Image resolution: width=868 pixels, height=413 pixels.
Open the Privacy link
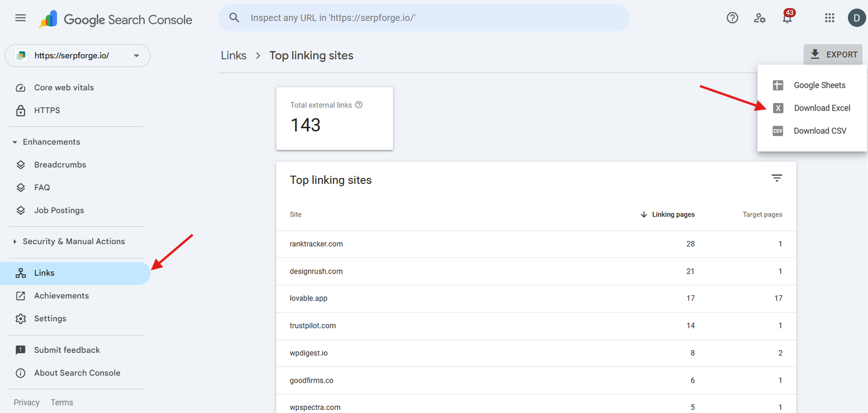pyautogui.click(x=27, y=402)
